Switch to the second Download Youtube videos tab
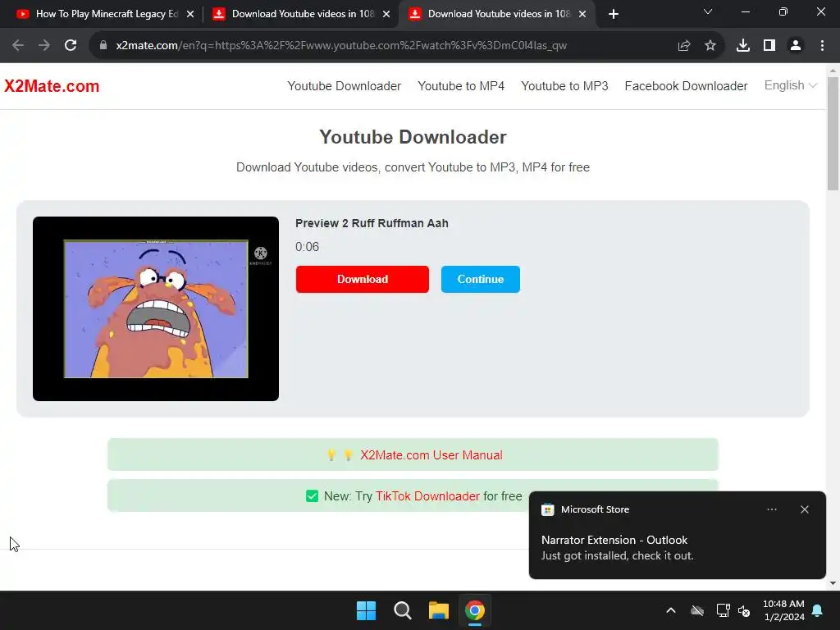This screenshot has height=630, width=840. coord(497,14)
